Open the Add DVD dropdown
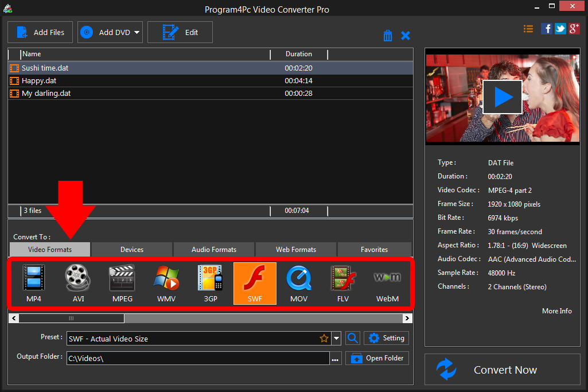This screenshot has width=588, height=392. [137, 33]
